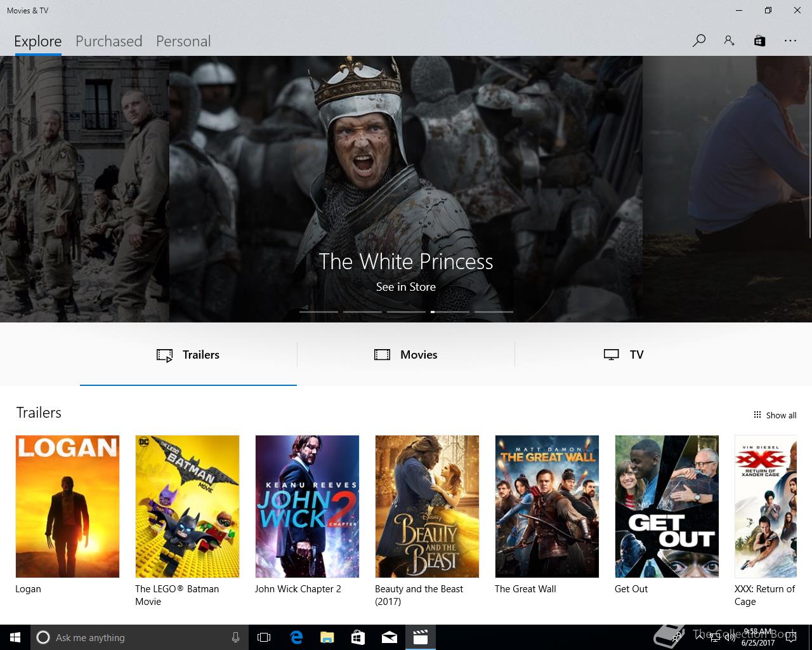812x650 pixels.
Task: Click See in Store link
Action: click(406, 287)
